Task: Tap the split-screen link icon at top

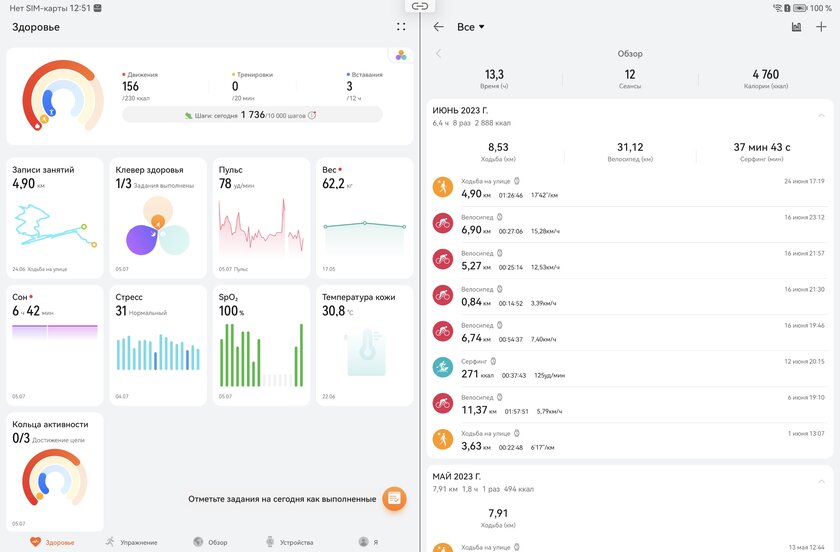Action: pyautogui.click(x=420, y=6)
